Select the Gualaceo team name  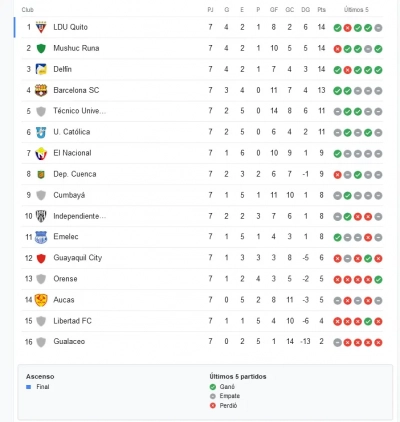(69, 342)
